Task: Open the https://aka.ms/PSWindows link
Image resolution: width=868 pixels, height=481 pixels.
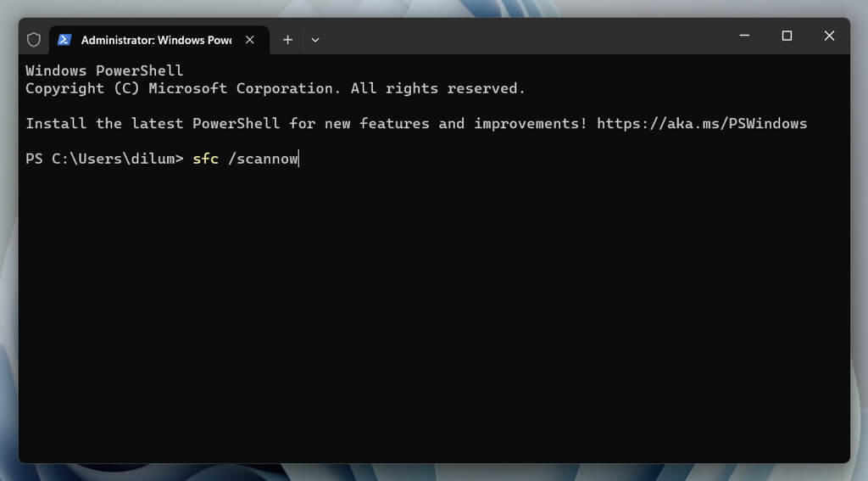Action: point(701,124)
